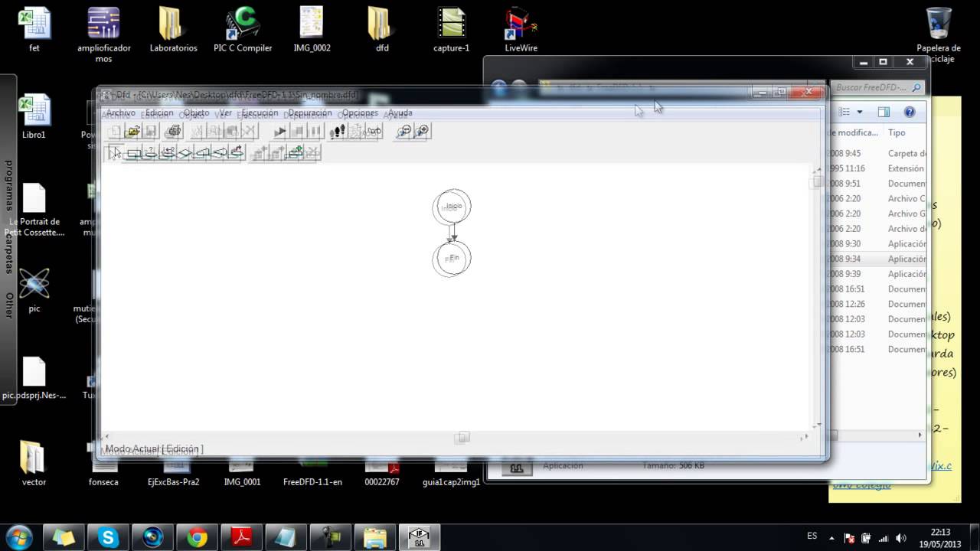Select the Explorer row with time 9:34
980x551 pixels.
point(877,259)
